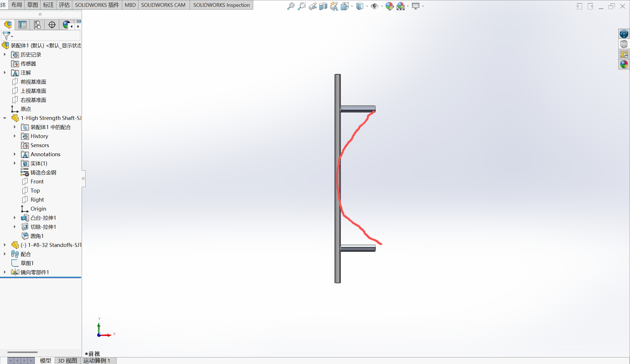
Task: Expand the 凸台-拉伸1 feature
Action: click(x=14, y=218)
